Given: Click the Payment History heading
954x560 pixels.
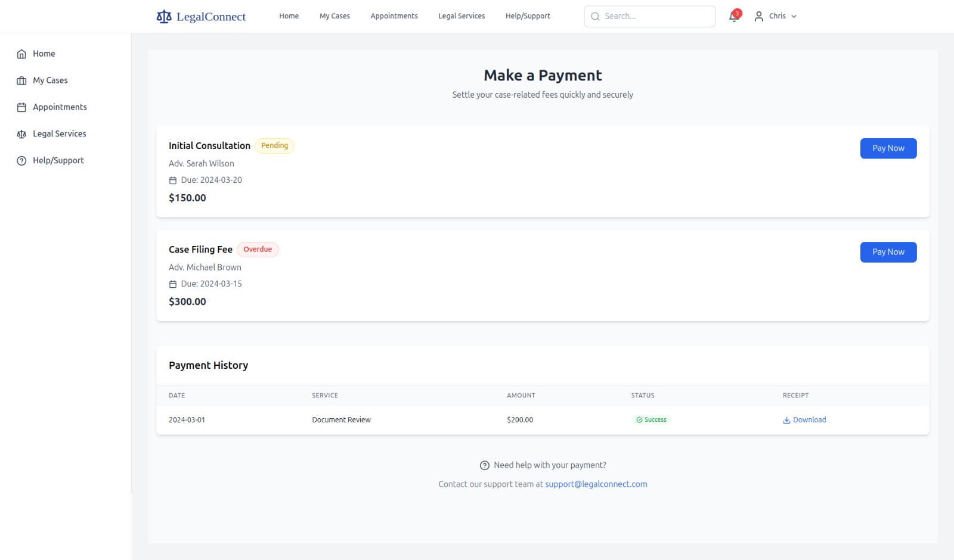Looking at the screenshot, I should (x=208, y=366).
